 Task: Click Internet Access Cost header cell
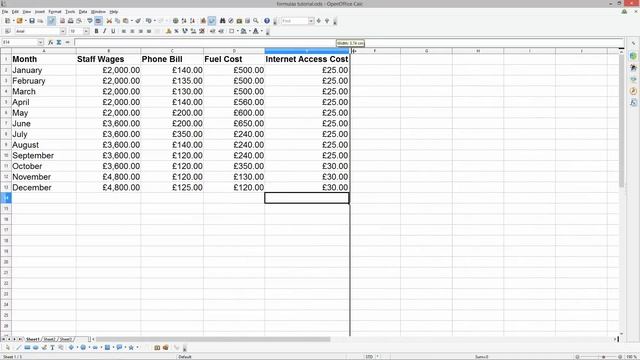point(307,59)
